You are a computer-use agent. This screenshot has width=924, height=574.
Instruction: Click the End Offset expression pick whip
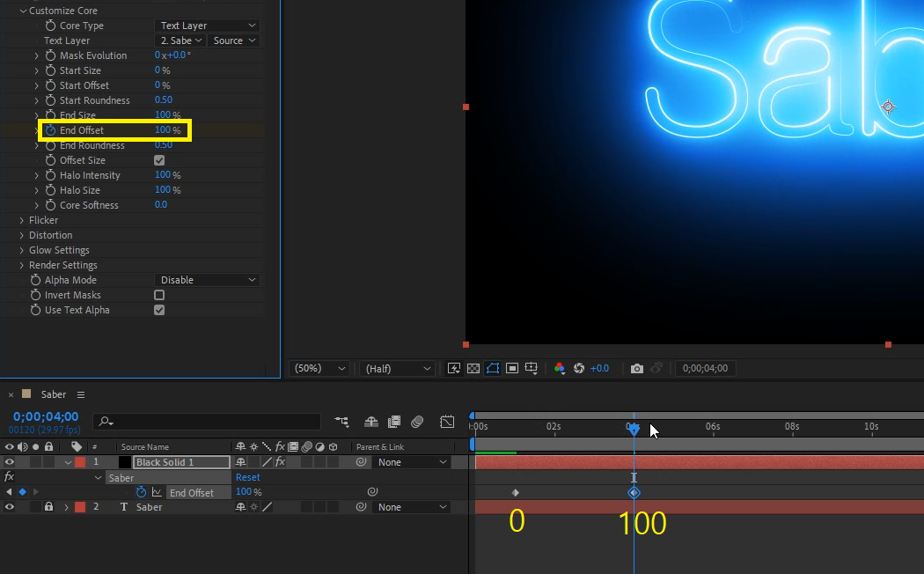click(x=372, y=491)
